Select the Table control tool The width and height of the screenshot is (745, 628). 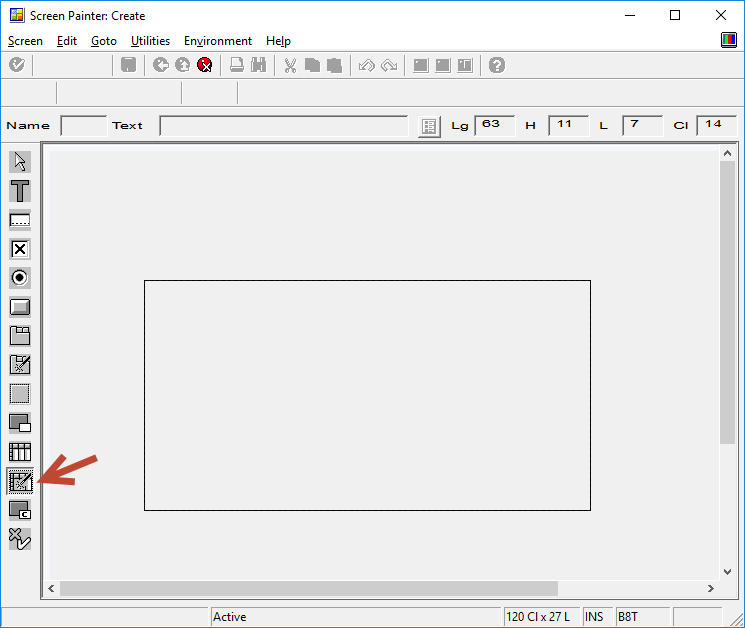pos(19,452)
